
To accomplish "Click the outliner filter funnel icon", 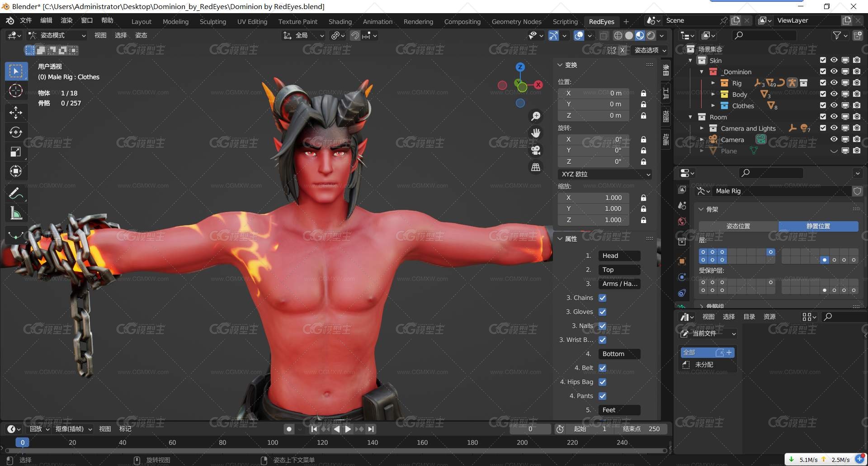I will point(837,35).
